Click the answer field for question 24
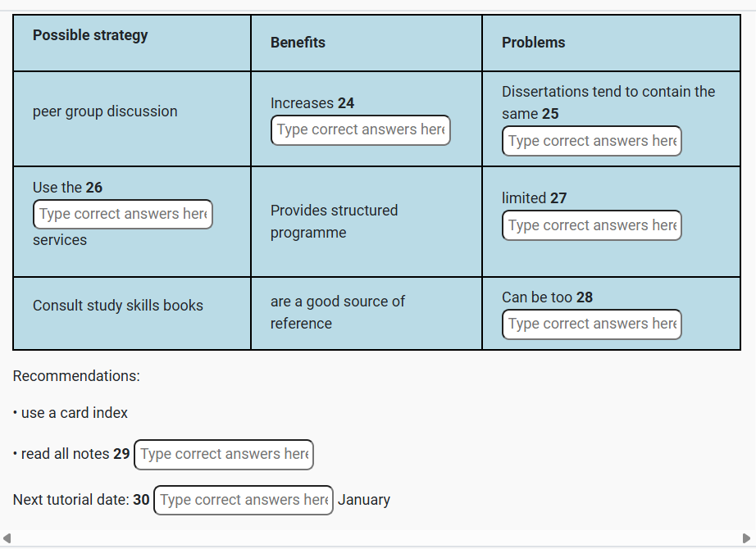The height and width of the screenshot is (549, 756). pyautogui.click(x=360, y=130)
